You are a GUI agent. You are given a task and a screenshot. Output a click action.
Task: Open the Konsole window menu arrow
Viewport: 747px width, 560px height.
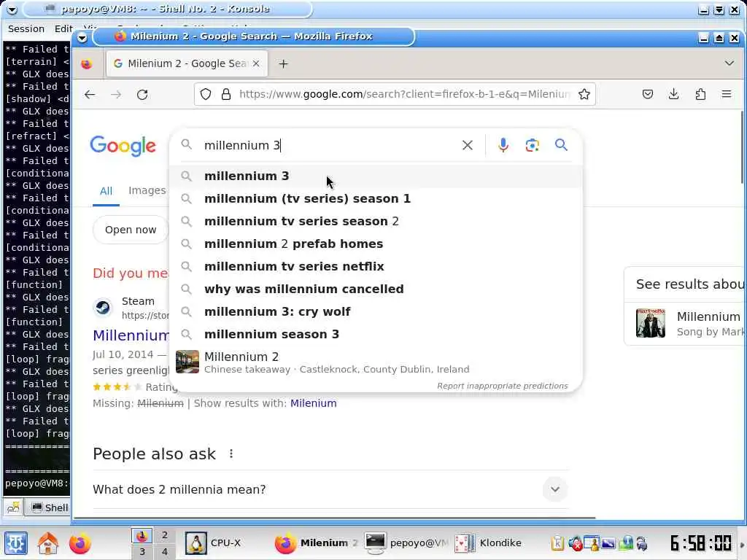click(x=12, y=9)
